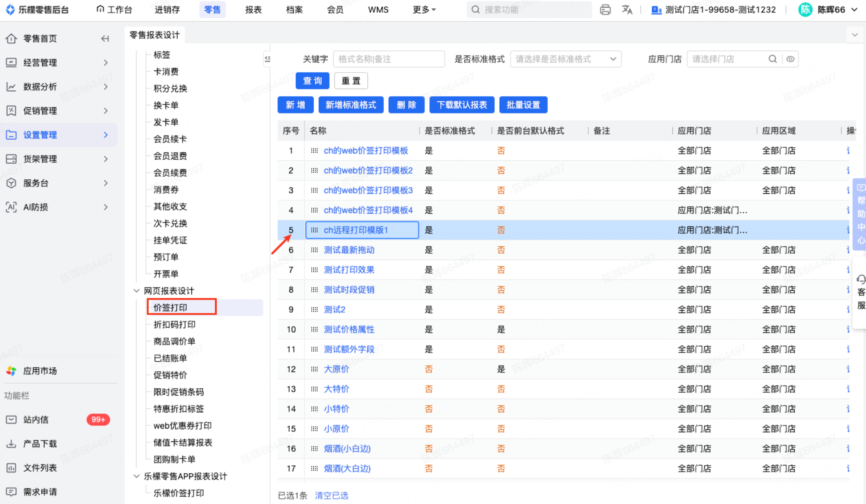Click the 查询 button
Viewport: 866px width, 504px height.
click(x=312, y=81)
